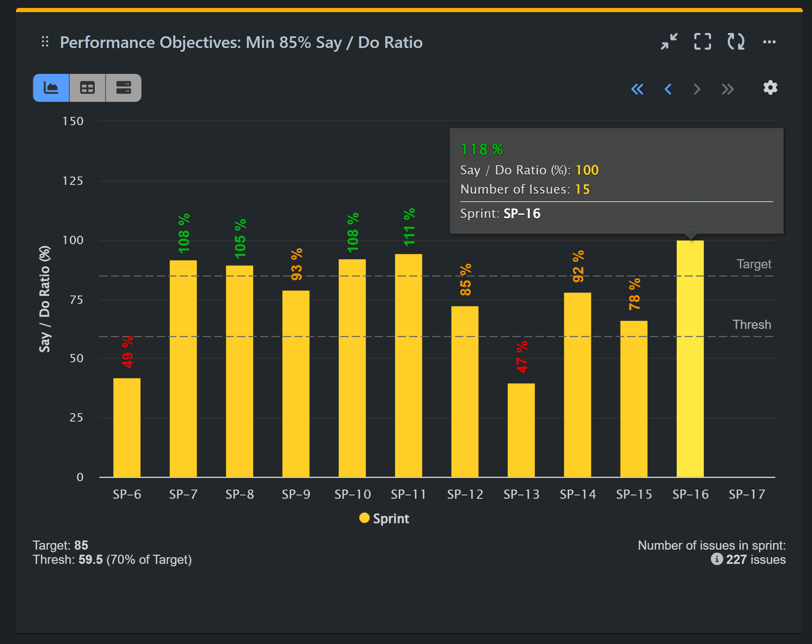Collapse the gadget with the shrink icon
Screen dimensions: 812x644
[x=669, y=42]
